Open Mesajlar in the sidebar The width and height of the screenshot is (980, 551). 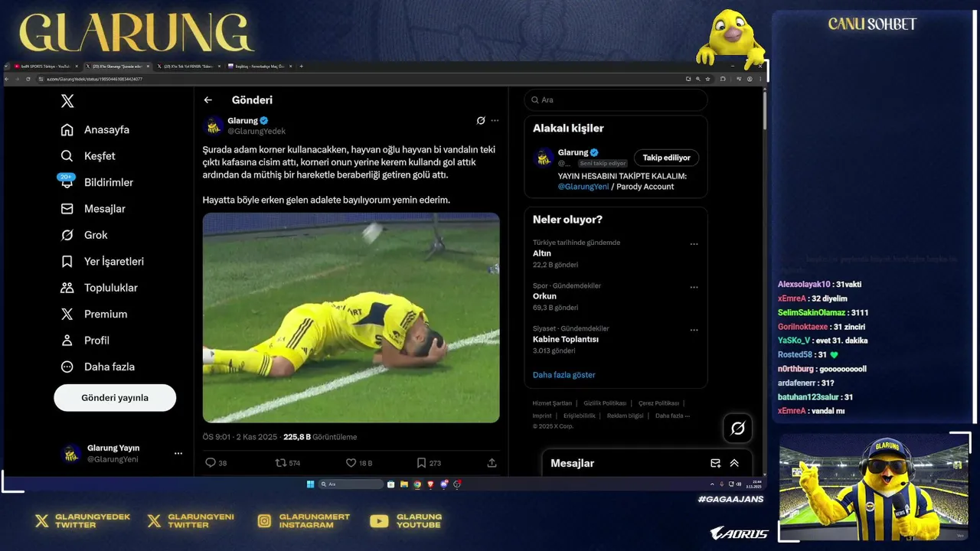93,209
